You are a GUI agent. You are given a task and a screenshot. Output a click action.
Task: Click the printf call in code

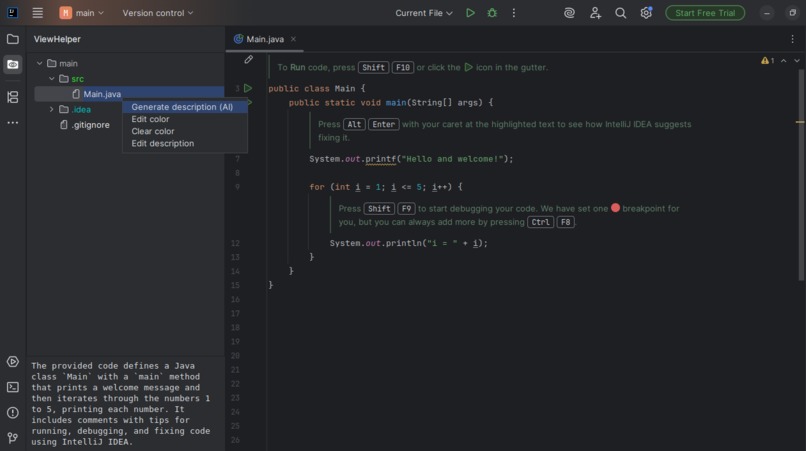tap(380, 159)
